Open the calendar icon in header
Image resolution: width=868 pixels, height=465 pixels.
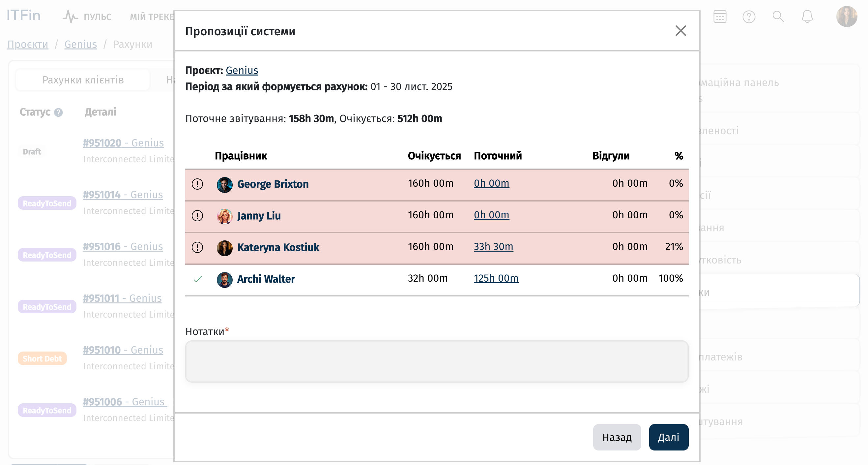(719, 16)
